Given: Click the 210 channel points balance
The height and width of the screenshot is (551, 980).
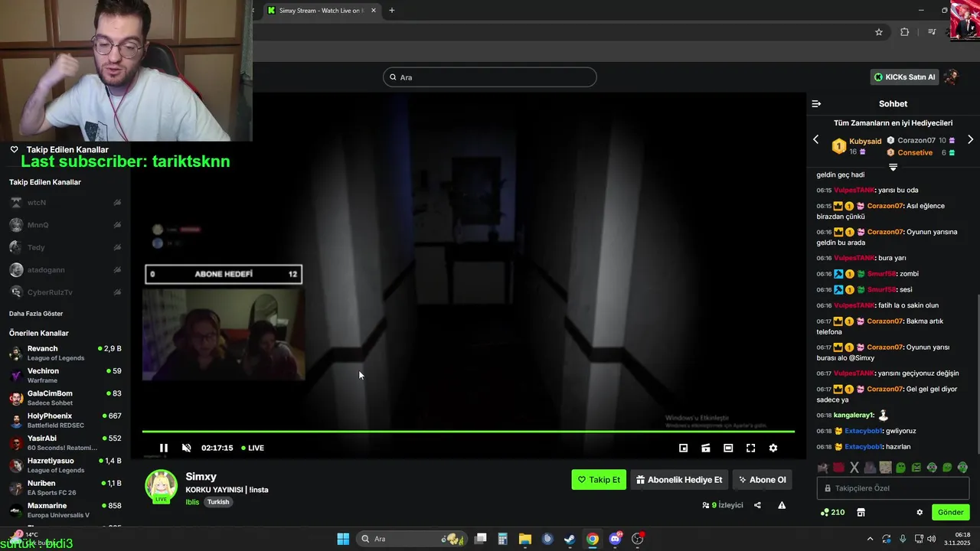Looking at the screenshot, I should tap(832, 512).
